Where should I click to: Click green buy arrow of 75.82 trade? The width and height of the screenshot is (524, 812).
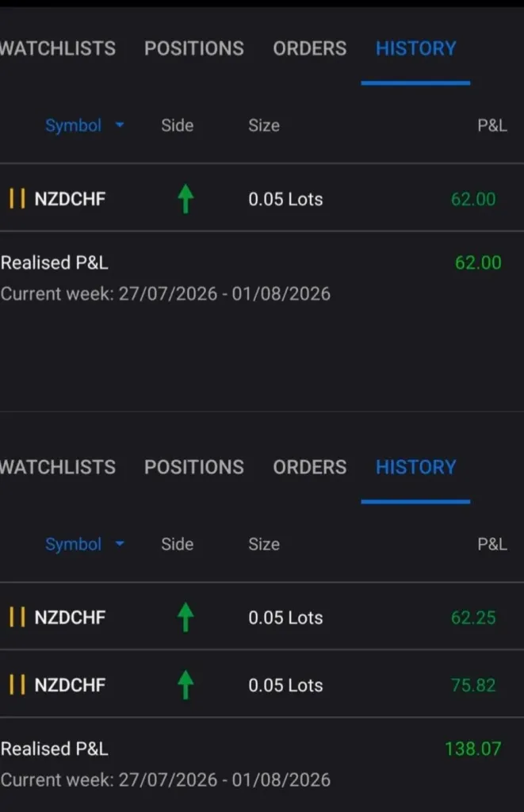point(186,684)
